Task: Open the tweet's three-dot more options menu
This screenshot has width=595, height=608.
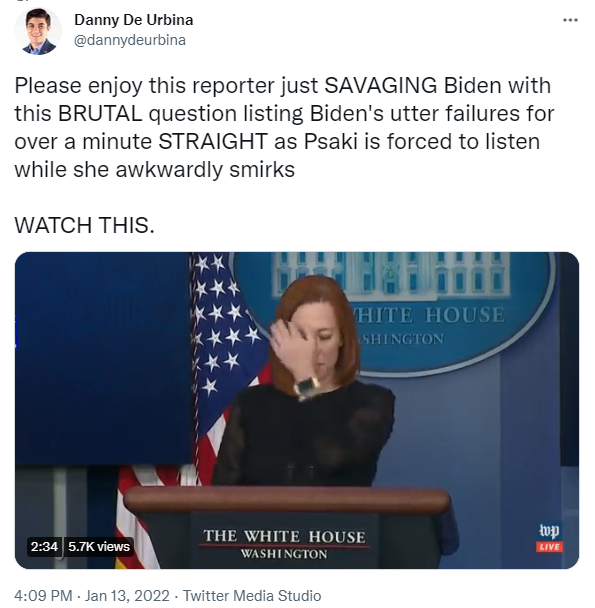Action: click(570, 20)
